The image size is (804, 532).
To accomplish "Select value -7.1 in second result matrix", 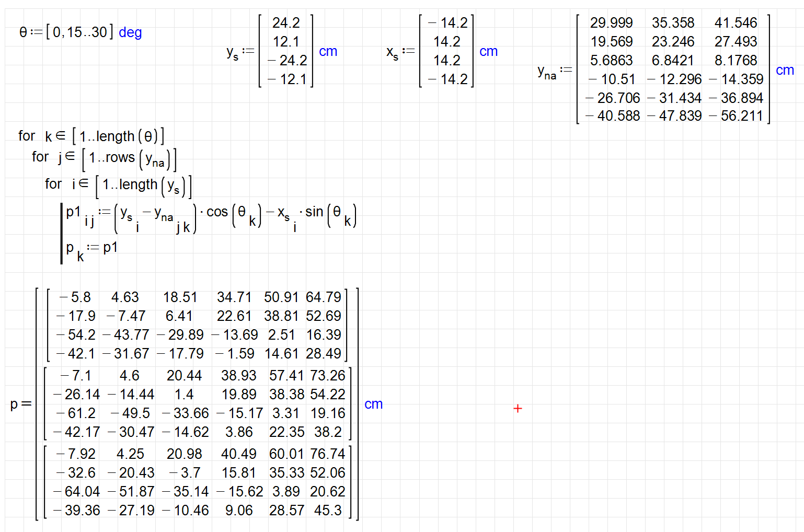I will 76,375.
